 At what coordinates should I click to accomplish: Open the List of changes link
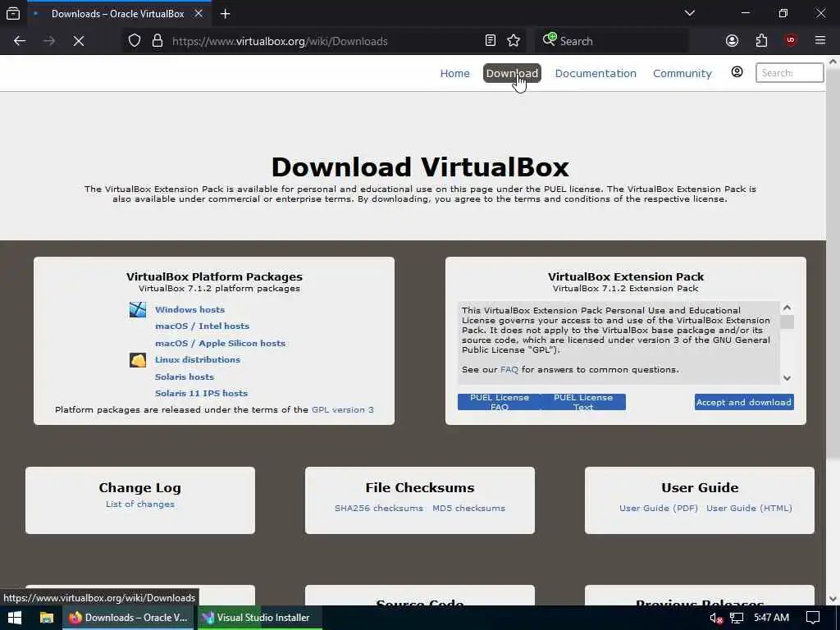point(139,504)
